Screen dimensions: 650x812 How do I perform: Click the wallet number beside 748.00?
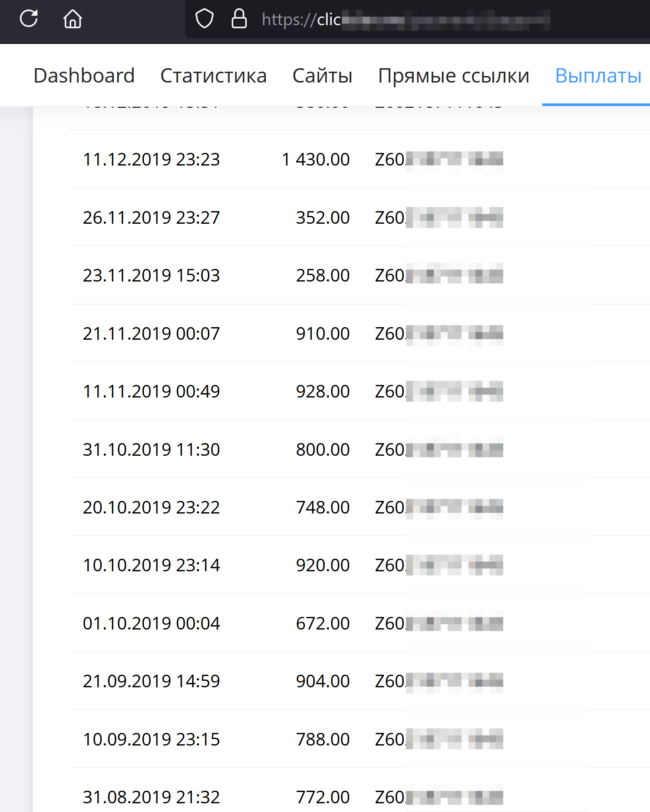[439, 507]
